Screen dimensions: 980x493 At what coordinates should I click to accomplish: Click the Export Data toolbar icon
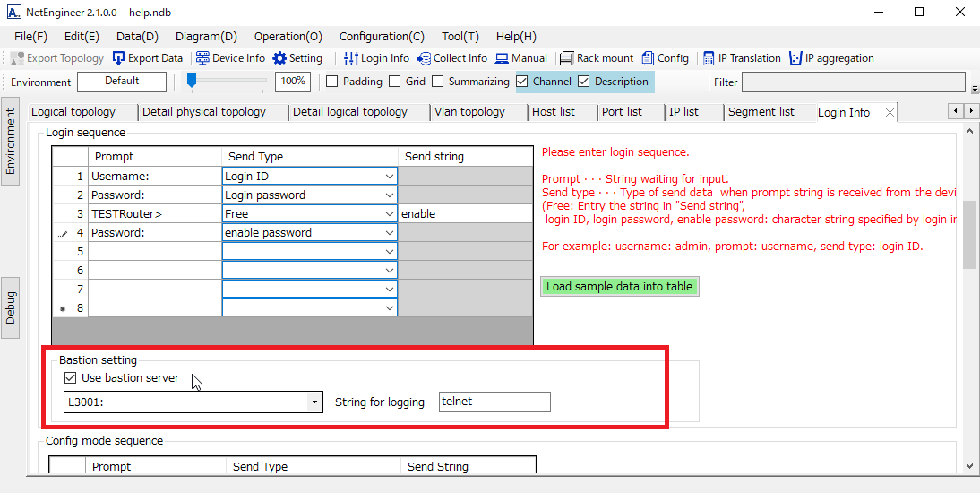(x=119, y=58)
